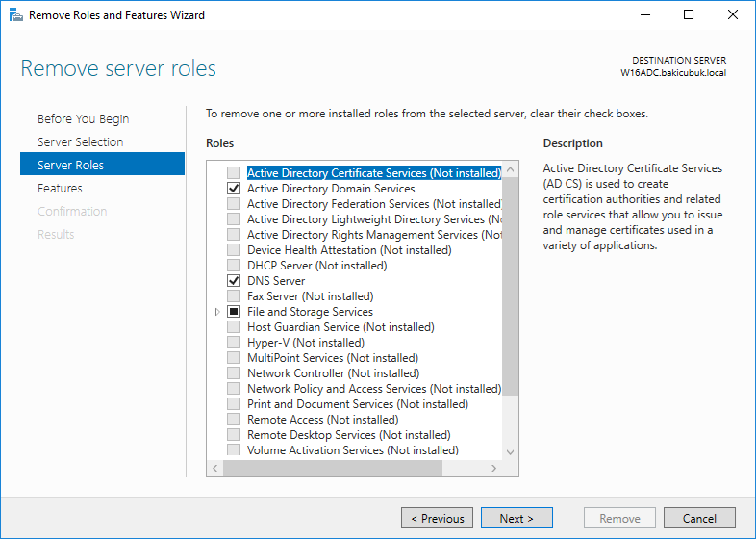
Task: Select Device Health Attestation row text
Action: click(x=349, y=250)
